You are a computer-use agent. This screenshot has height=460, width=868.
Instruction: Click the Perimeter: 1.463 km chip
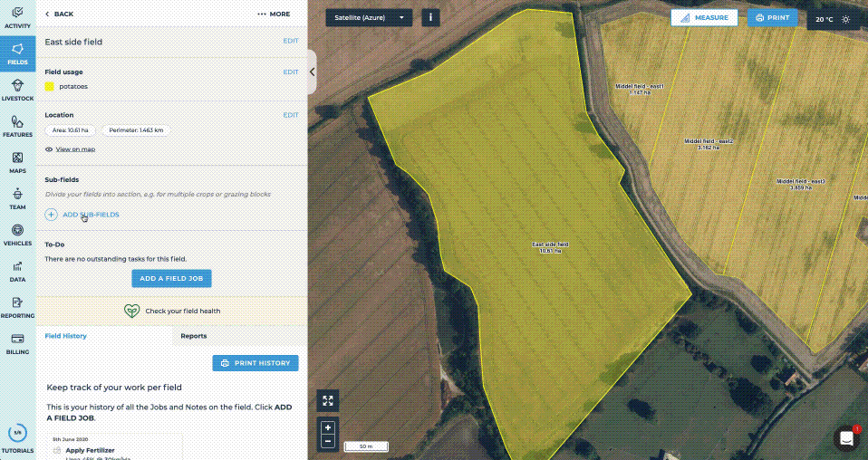[136, 130]
